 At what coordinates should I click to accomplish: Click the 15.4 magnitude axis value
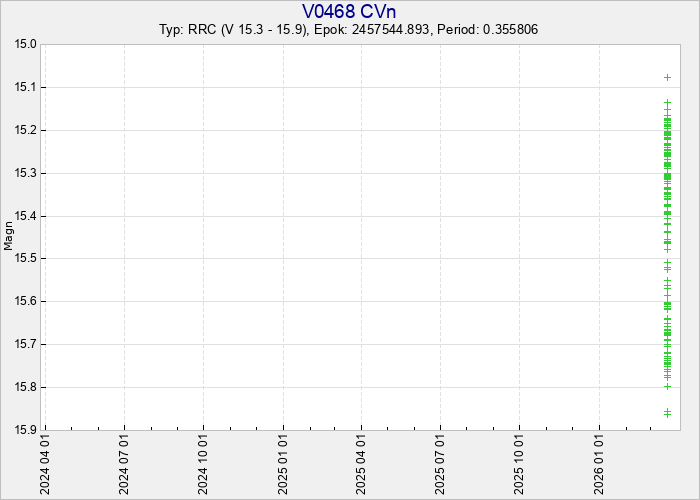26,216
